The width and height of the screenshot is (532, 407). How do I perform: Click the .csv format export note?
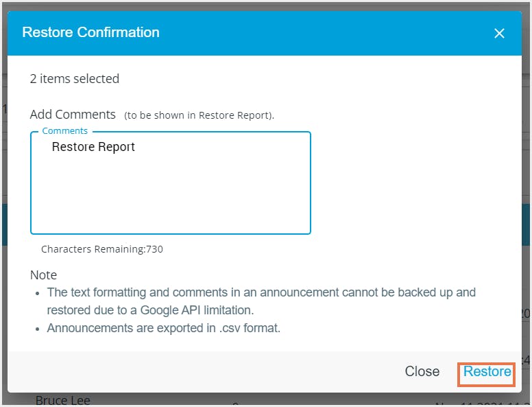point(164,328)
